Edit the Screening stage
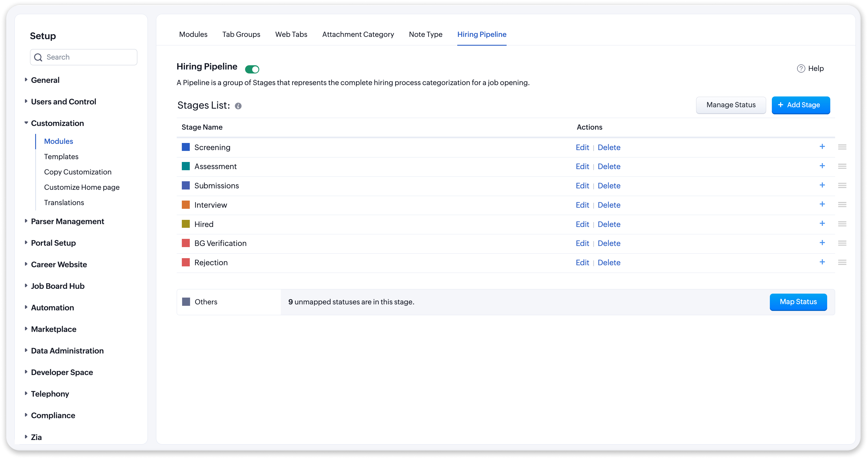 pyautogui.click(x=582, y=147)
